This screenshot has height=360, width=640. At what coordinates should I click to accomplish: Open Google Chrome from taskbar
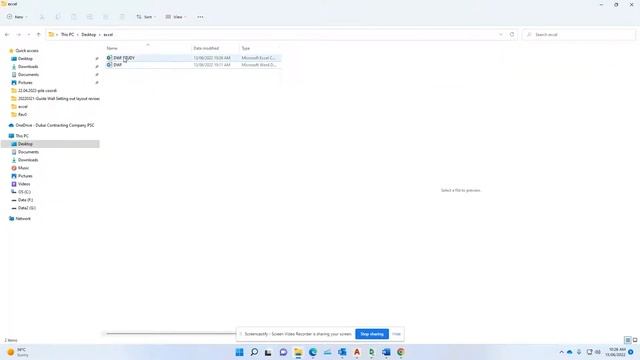(x=401, y=352)
